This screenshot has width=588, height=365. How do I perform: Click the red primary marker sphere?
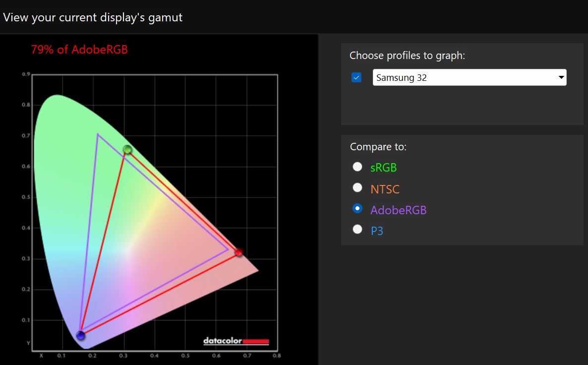click(x=238, y=252)
